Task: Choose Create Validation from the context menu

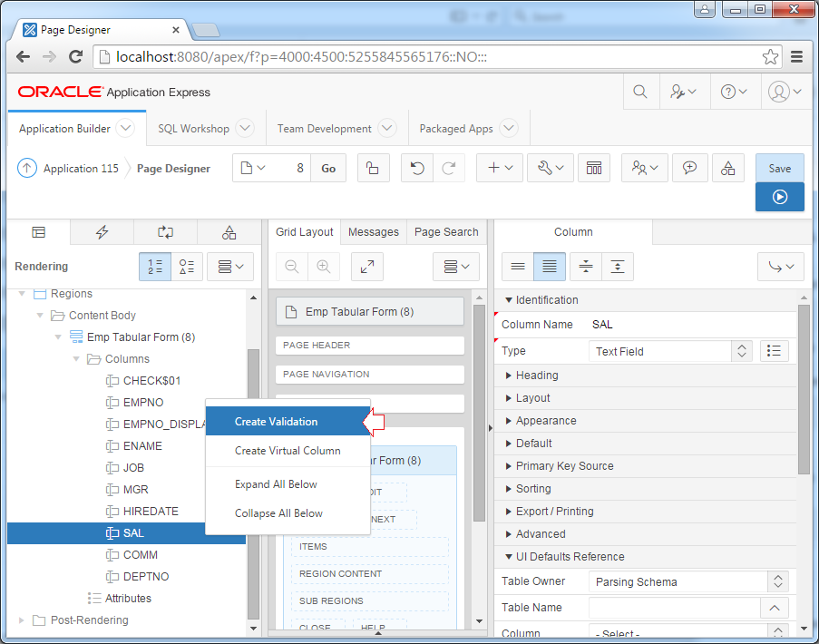Action: [288, 422]
